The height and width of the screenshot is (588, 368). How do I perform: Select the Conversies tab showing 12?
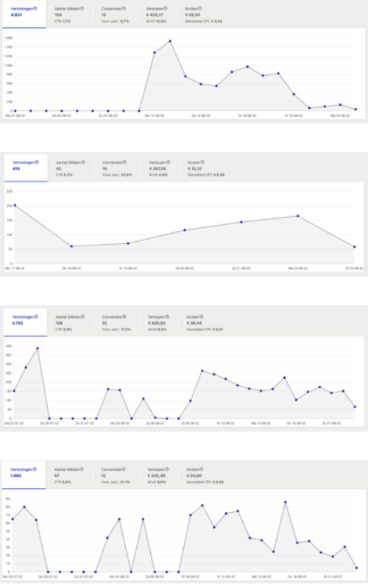[116, 476]
